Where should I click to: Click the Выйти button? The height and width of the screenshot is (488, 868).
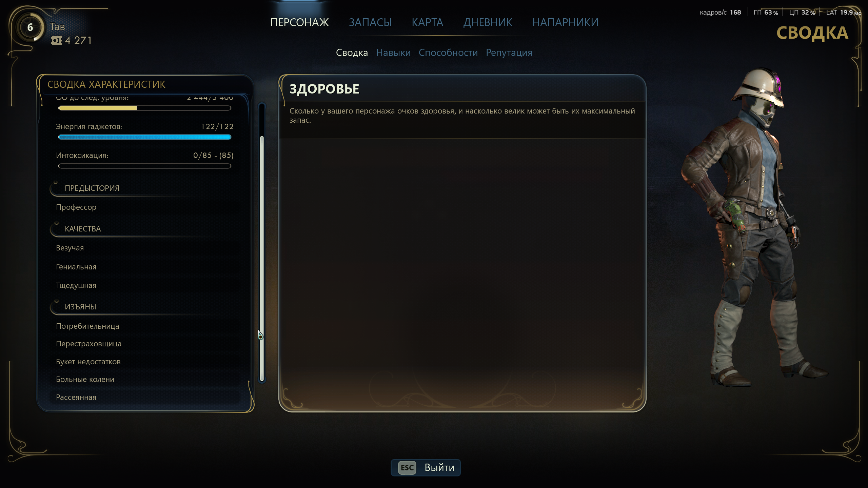[426, 468]
